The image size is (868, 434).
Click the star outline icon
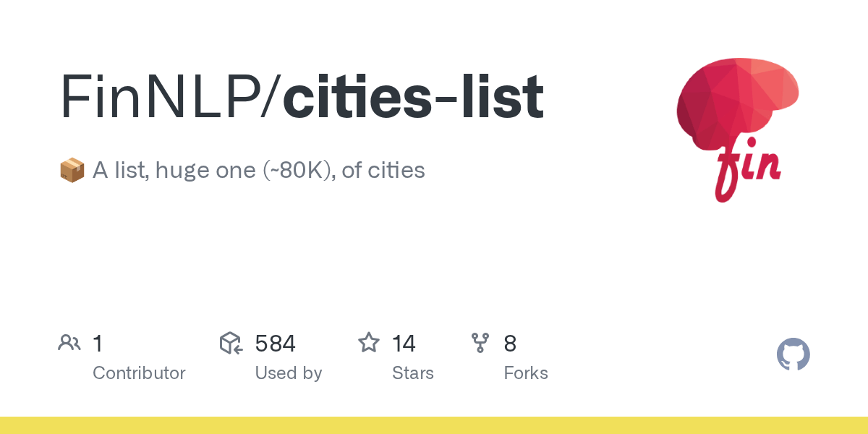[x=369, y=343]
